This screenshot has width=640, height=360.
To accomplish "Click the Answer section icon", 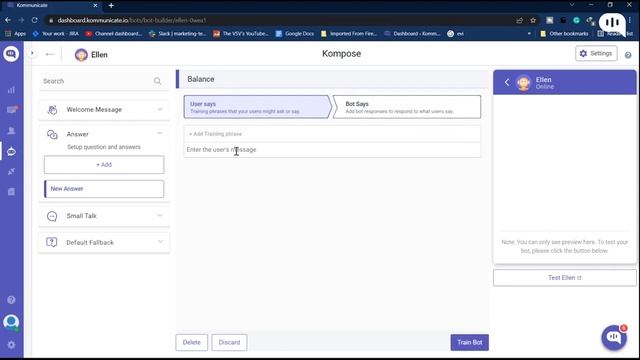I will (52, 134).
